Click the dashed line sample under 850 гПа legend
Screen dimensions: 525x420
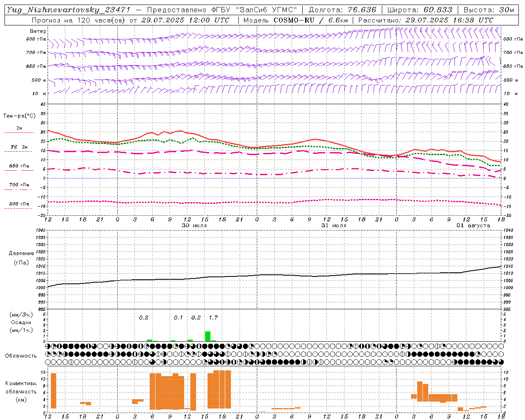(19, 171)
